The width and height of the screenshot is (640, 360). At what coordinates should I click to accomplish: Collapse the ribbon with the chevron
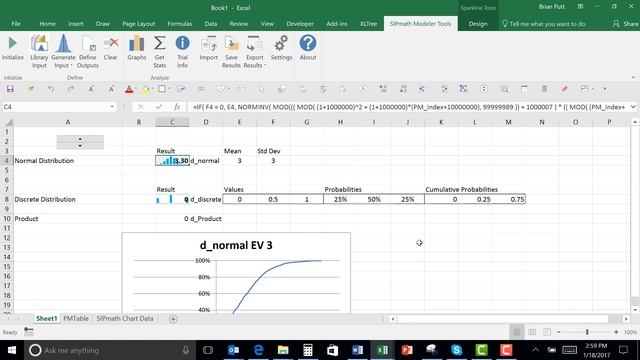point(633,77)
